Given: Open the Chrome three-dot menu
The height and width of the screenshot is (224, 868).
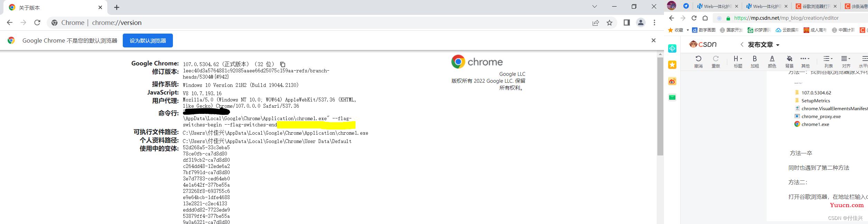Looking at the screenshot, I should [x=654, y=23].
